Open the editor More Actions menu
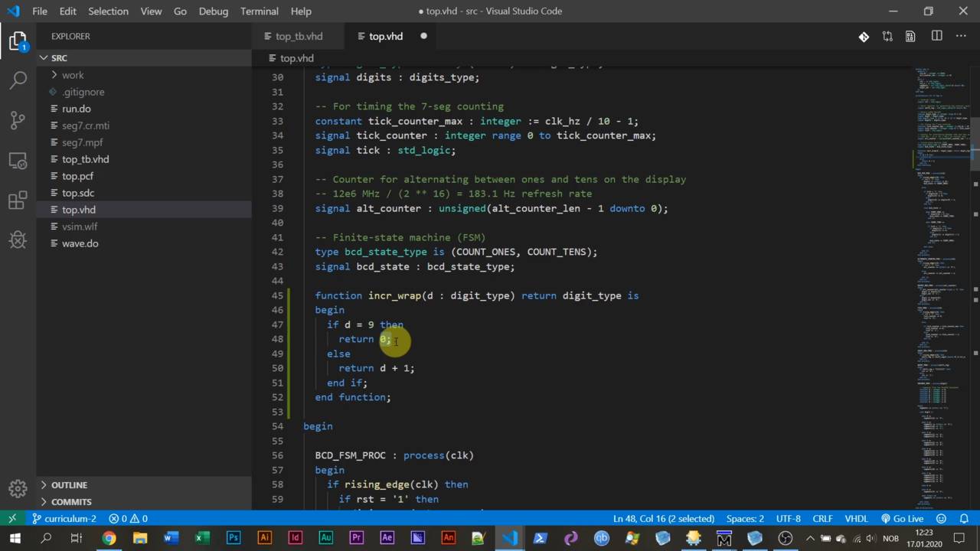The width and height of the screenshot is (980, 551). click(x=961, y=36)
